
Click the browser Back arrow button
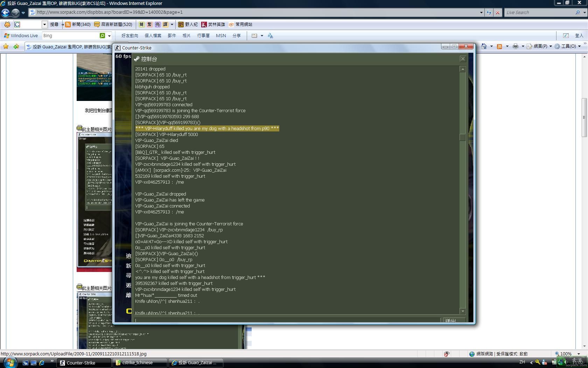pyautogui.click(x=5, y=13)
